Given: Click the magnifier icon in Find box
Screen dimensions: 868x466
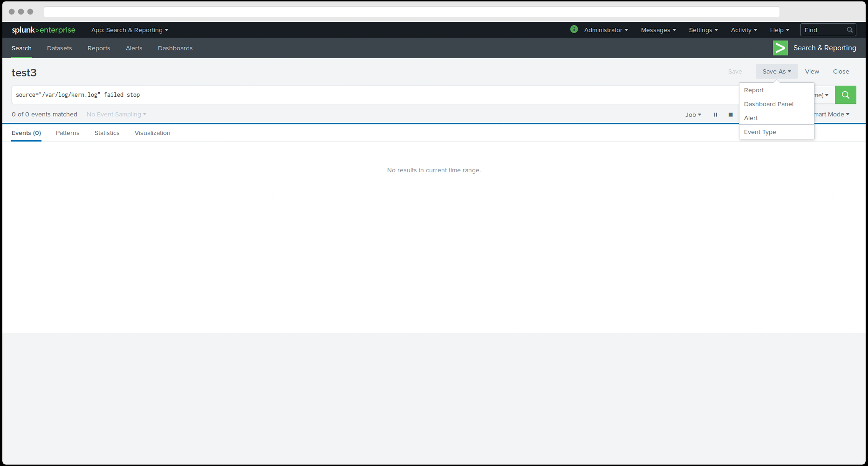Looking at the screenshot, I should coord(850,30).
